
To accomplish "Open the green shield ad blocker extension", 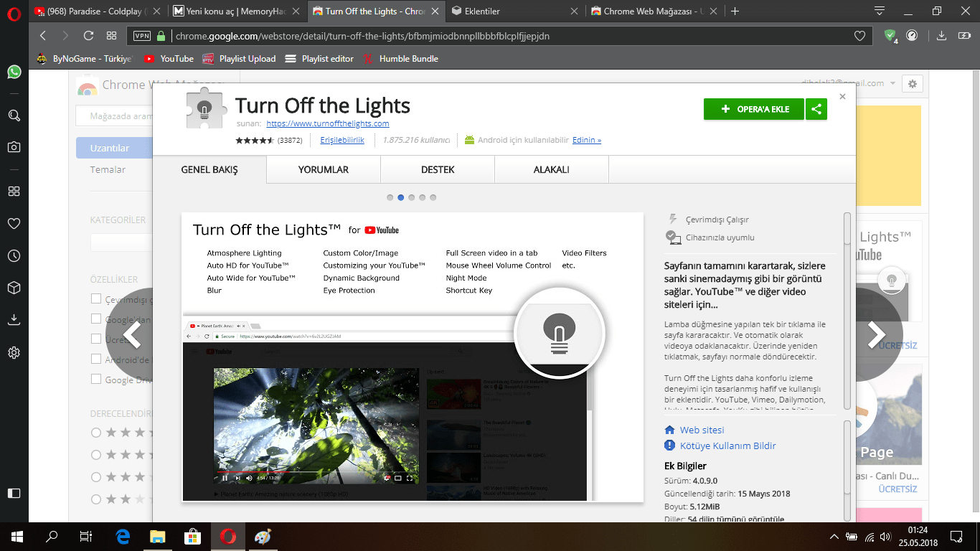I will (x=890, y=35).
